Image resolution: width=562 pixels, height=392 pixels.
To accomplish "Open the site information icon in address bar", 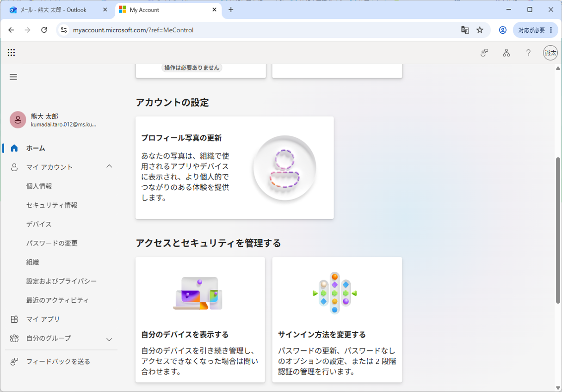I will click(64, 30).
